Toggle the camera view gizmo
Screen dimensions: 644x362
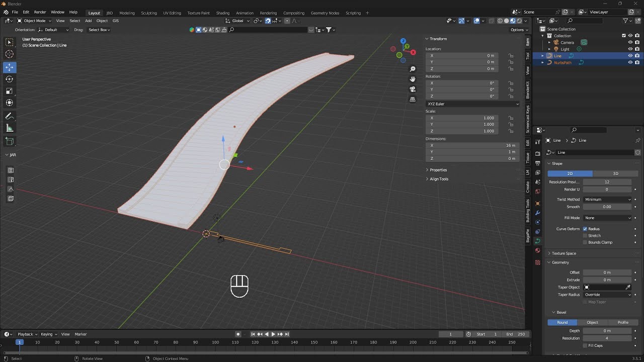pyautogui.click(x=413, y=89)
